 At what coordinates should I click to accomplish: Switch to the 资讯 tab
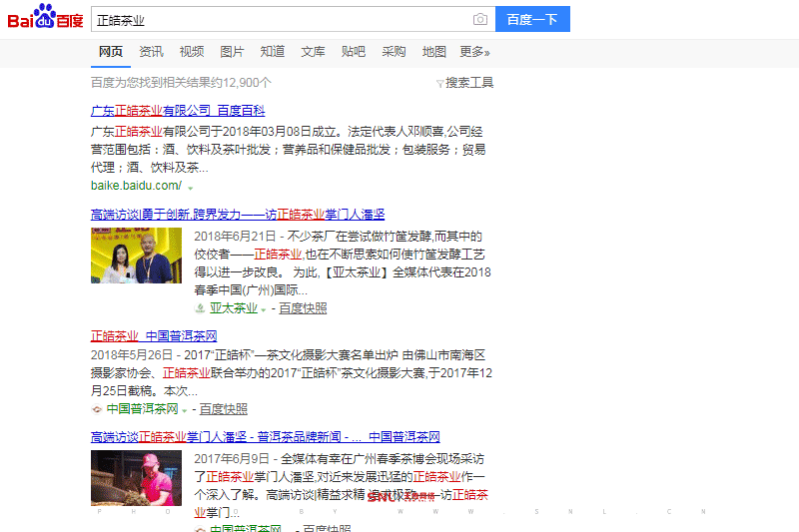152,52
